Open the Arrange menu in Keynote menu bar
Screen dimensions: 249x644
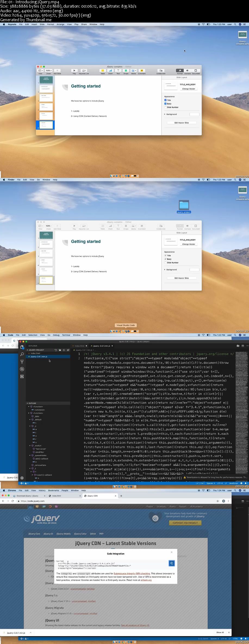coord(60,24)
